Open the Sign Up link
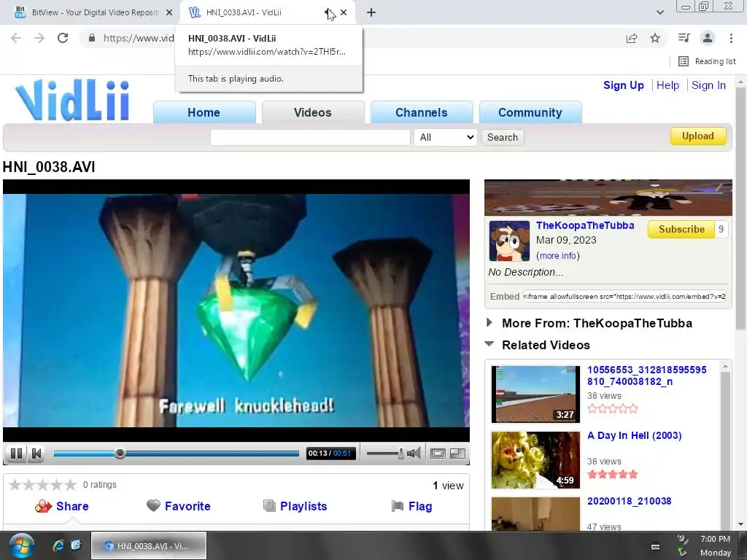This screenshot has height=560, width=747. (x=624, y=85)
